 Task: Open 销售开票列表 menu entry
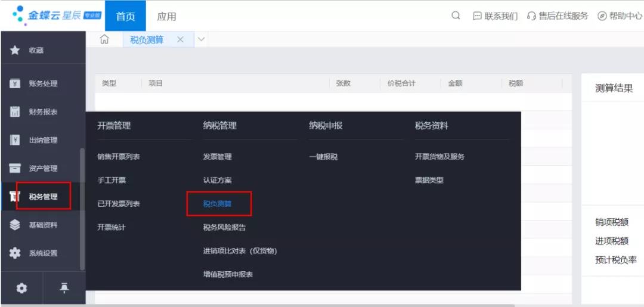point(119,157)
